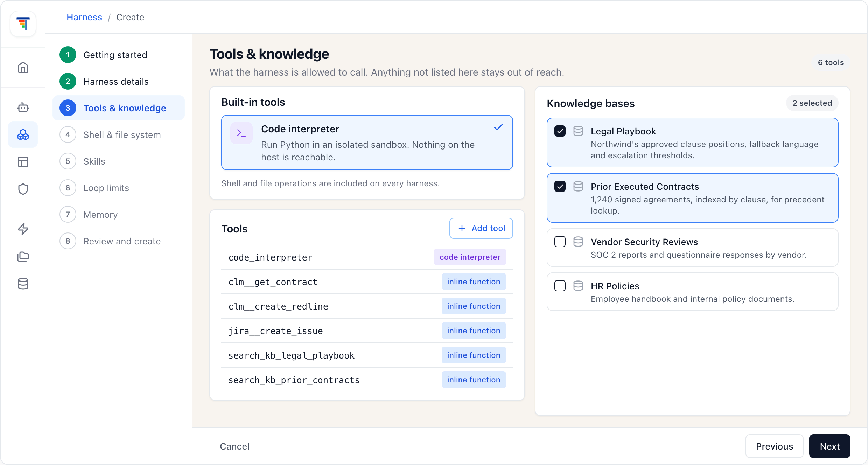Select the clm__create_redline tool row
The image size is (868, 465).
pos(367,306)
